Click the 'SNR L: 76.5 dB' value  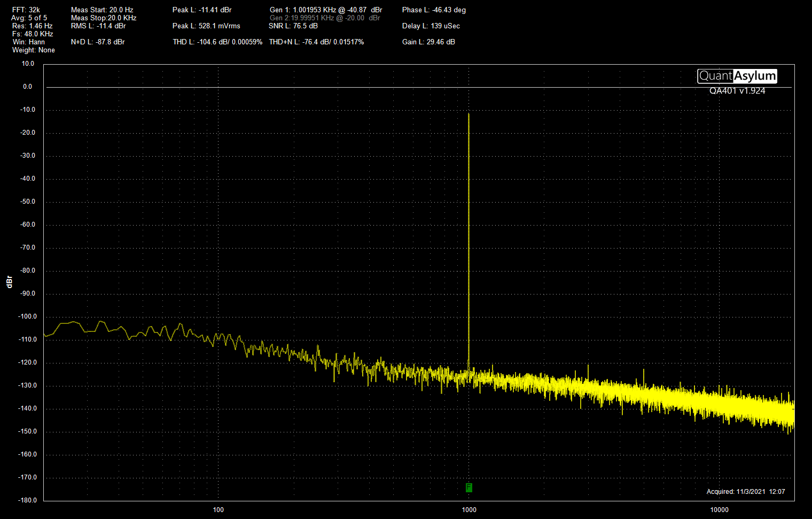point(293,26)
